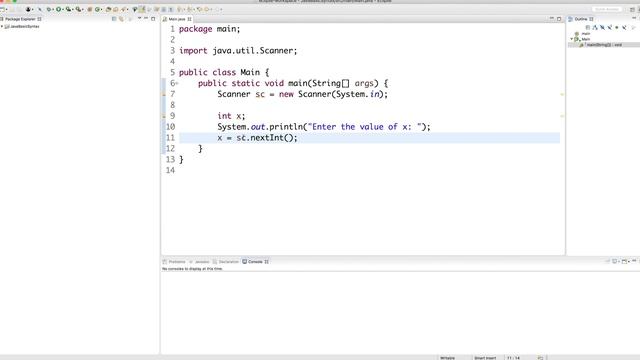Click Collapse All in Package Explorer
The width and height of the screenshot is (640, 360).
[x=114, y=19]
